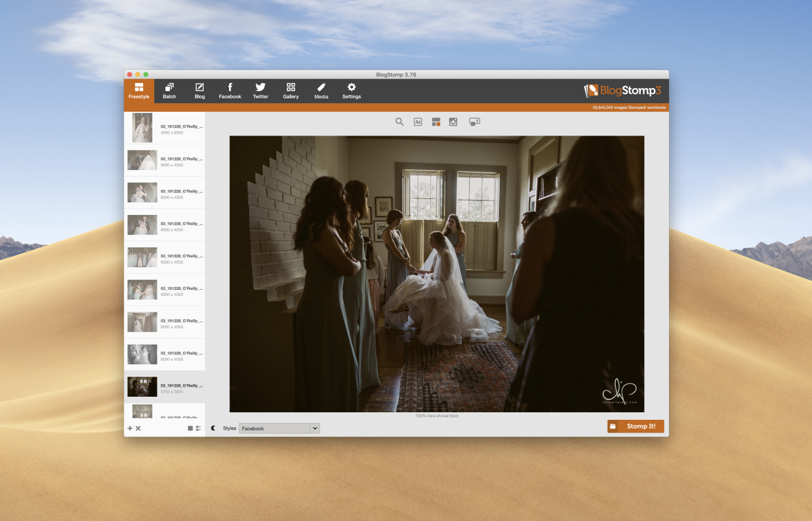
Task: Remove image using the X icon
Action: point(138,429)
